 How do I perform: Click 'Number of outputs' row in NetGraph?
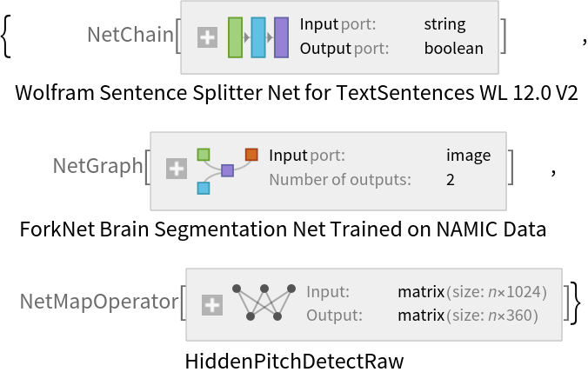pos(338,181)
